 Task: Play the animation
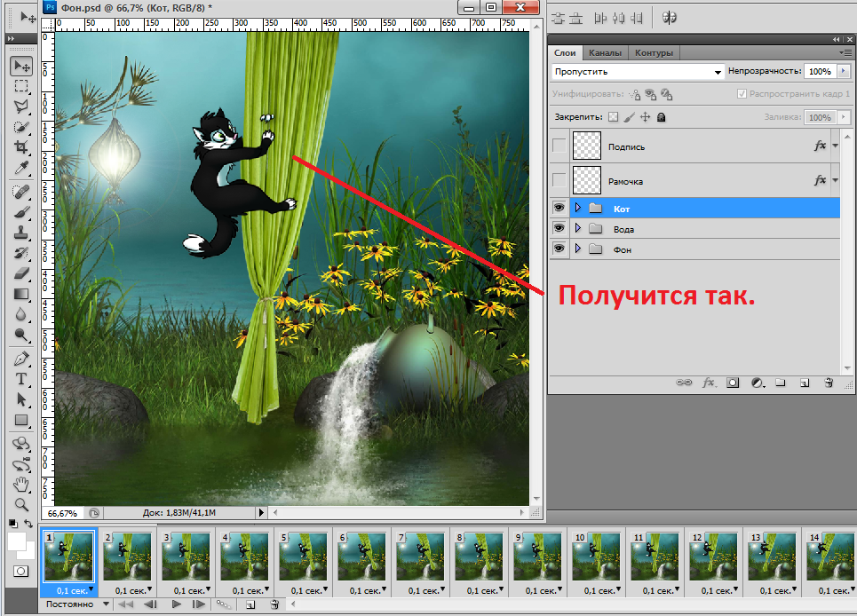pyautogui.click(x=177, y=604)
